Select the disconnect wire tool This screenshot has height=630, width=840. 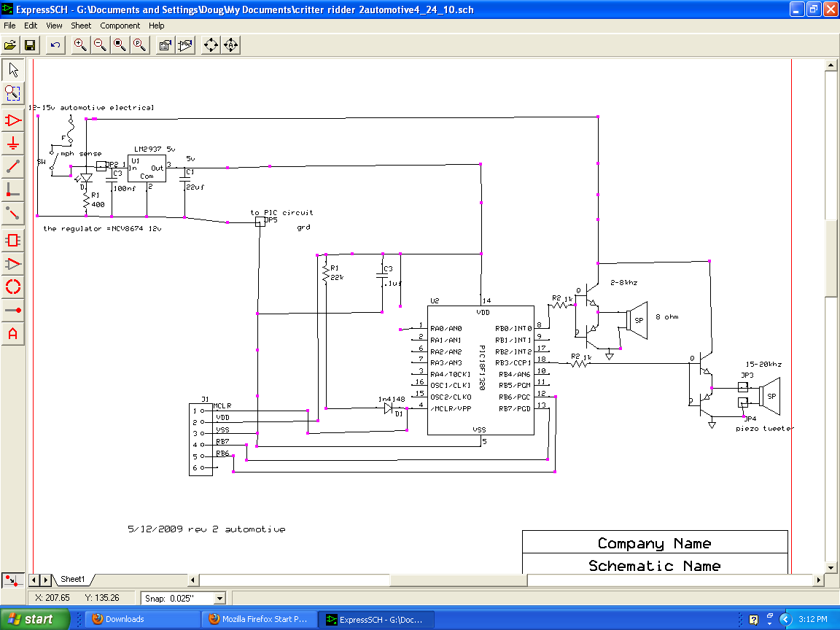13,213
